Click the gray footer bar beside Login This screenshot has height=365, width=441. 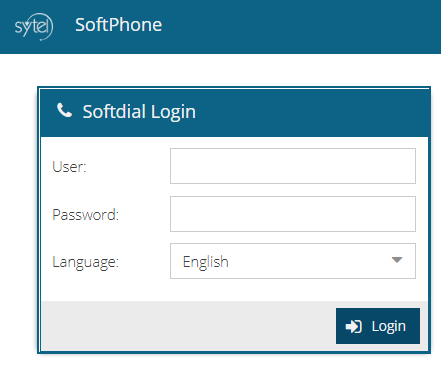click(x=188, y=326)
